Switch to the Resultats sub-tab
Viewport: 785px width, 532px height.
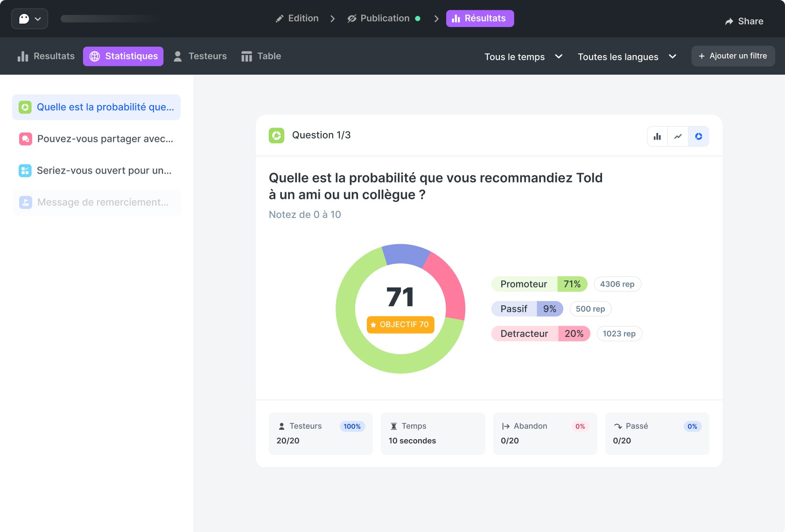(x=46, y=56)
